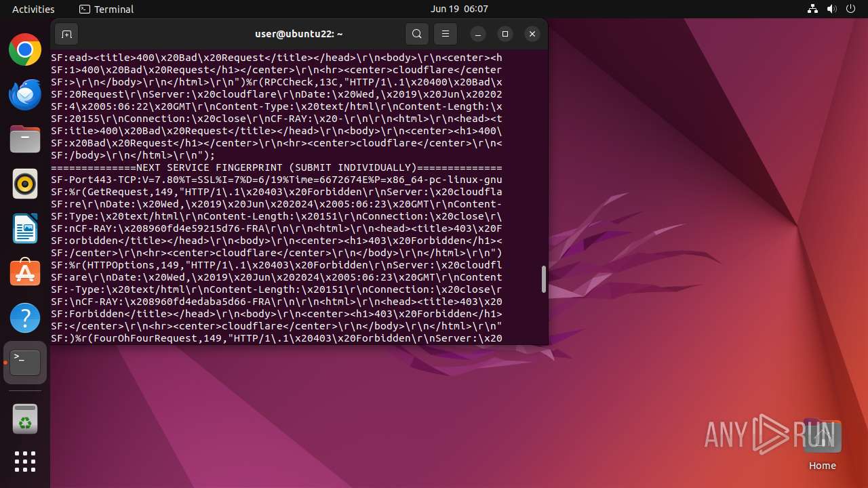This screenshot has width=868, height=488.
Task: Open Google Chrome from the dock
Action: coord(25,49)
